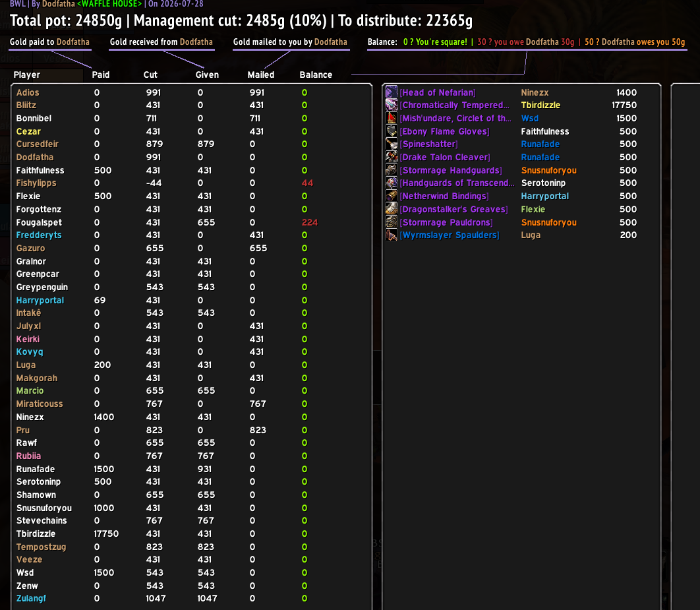700x610 pixels.
Task: Select player Kovyq in the list
Action: click(x=30, y=352)
